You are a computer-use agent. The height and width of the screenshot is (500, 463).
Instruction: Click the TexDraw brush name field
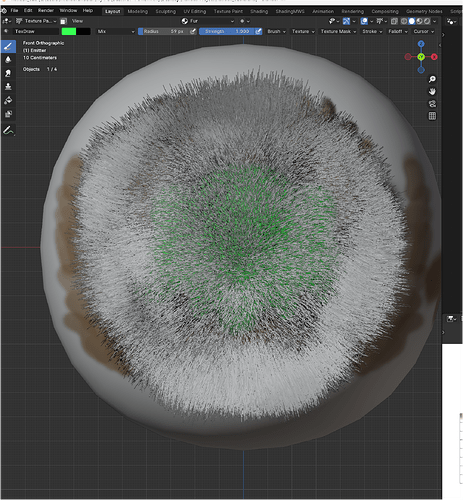point(36,31)
